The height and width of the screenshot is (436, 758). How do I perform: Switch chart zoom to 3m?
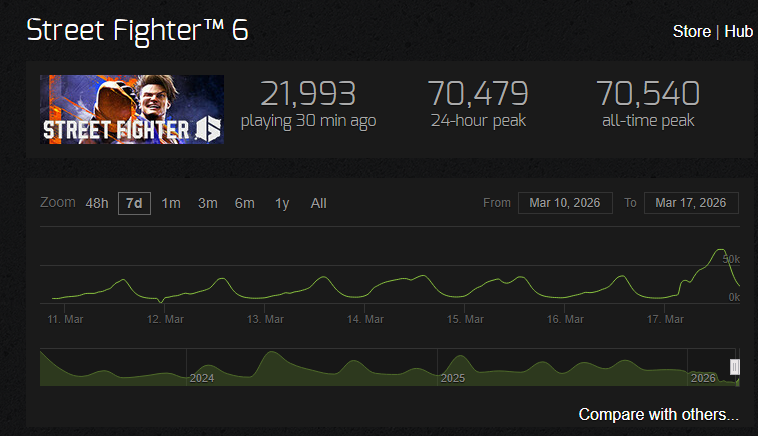208,203
